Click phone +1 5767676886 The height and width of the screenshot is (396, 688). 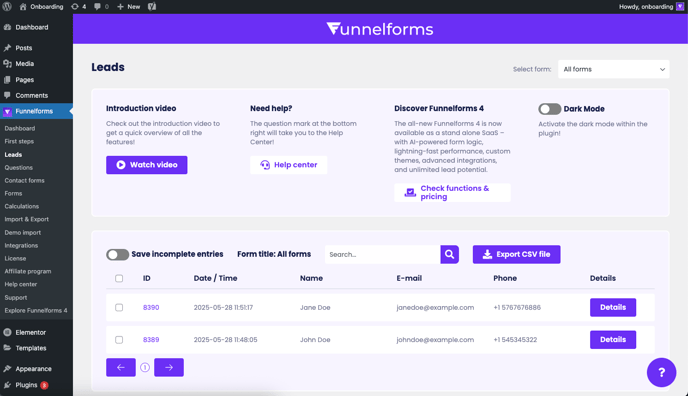point(517,307)
